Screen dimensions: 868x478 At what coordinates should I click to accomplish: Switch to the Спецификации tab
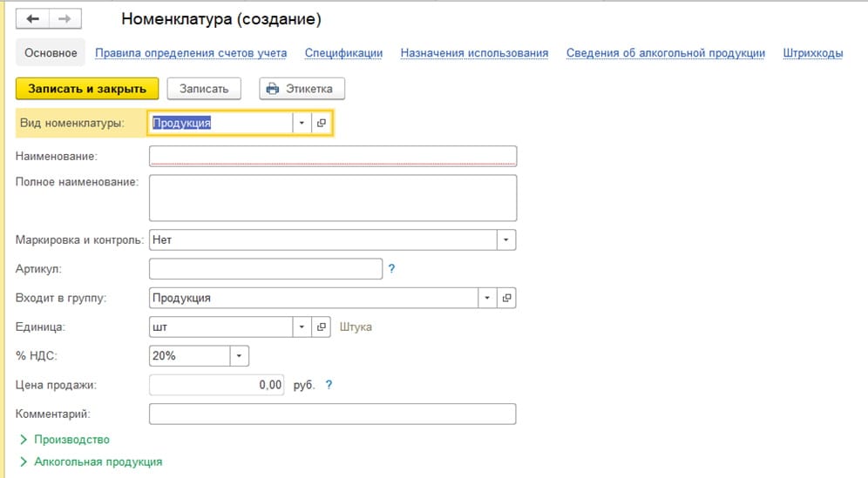coord(343,53)
